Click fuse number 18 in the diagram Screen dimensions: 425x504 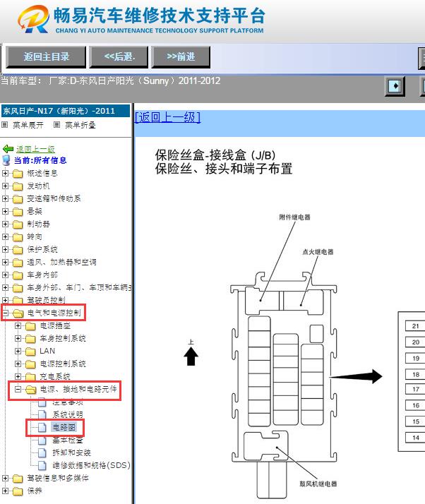coord(415,374)
